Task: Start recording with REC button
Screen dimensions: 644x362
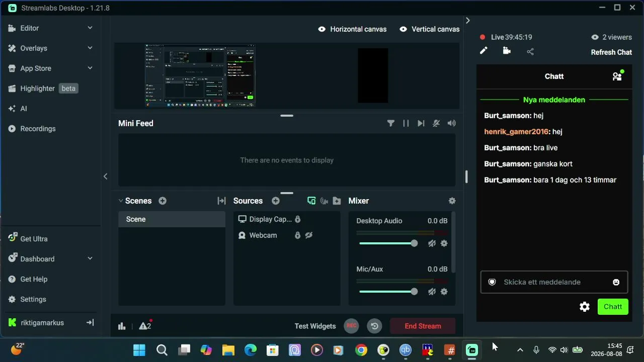Action: coord(352,326)
